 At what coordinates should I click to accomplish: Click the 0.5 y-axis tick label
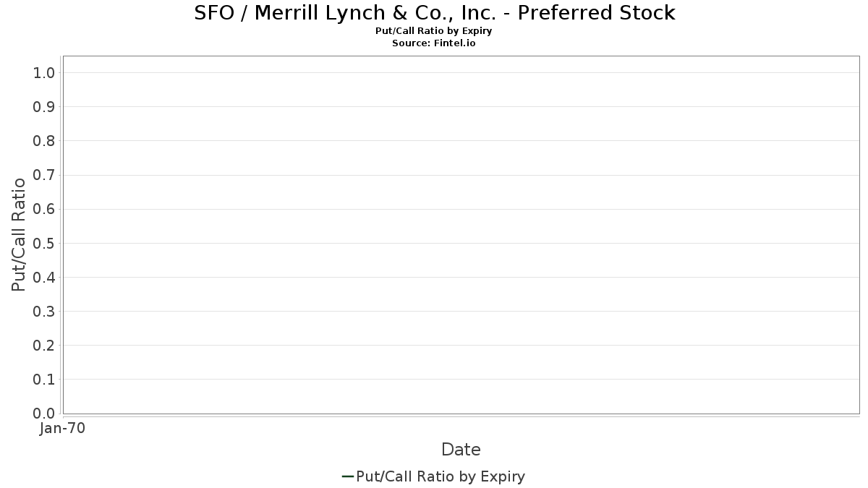point(44,243)
